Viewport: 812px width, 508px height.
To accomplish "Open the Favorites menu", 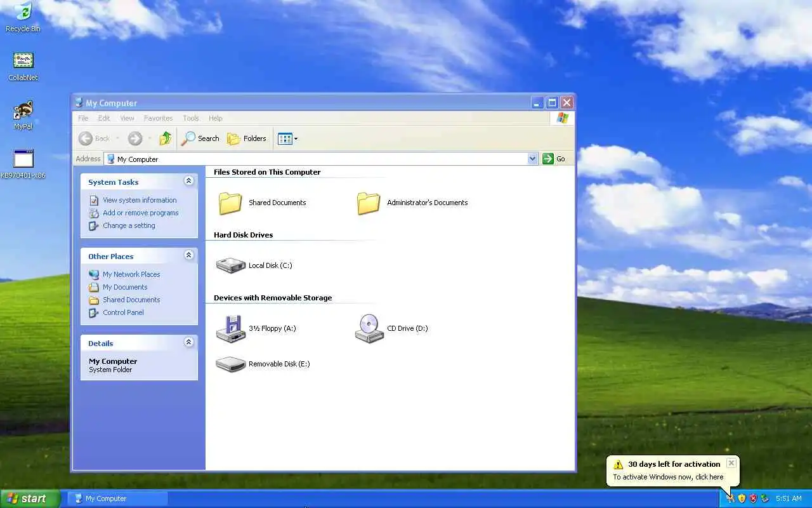I will pos(158,118).
